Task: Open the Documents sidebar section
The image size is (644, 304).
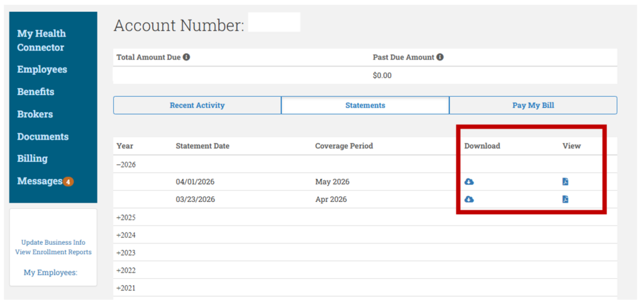Action: pyautogui.click(x=43, y=137)
